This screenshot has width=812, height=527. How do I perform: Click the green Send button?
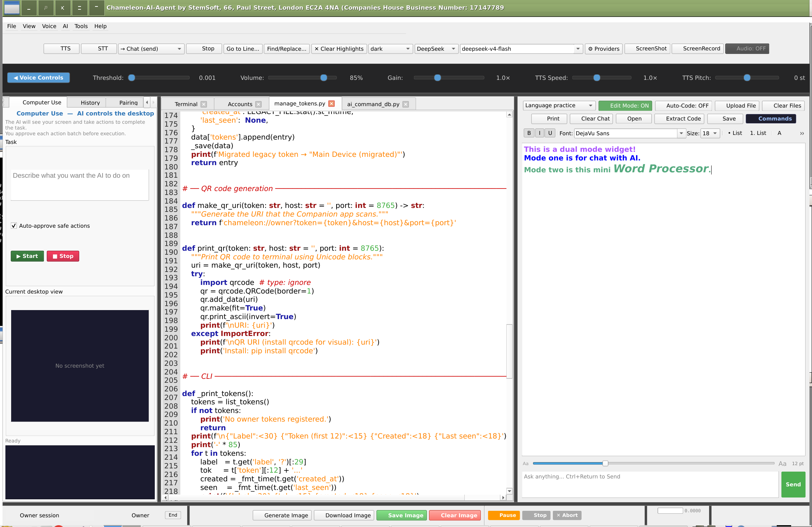pyautogui.click(x=793, y=485)
